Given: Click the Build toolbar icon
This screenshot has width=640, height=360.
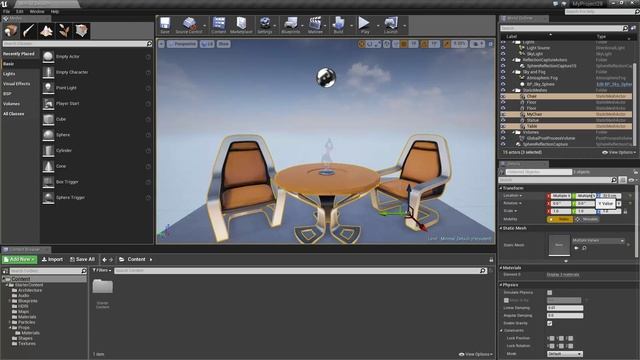Looking at the screenshot, I should tap(338, 25).
